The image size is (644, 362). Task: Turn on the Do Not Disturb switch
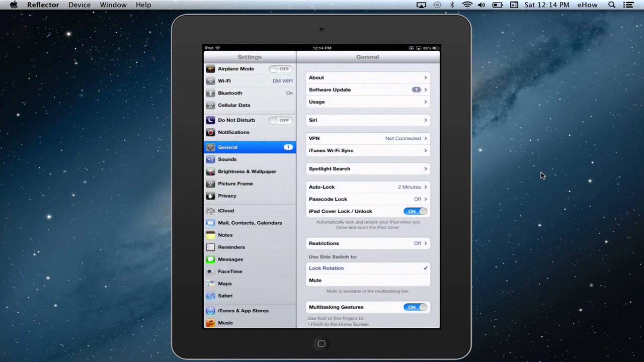click(x=280, y=120)
